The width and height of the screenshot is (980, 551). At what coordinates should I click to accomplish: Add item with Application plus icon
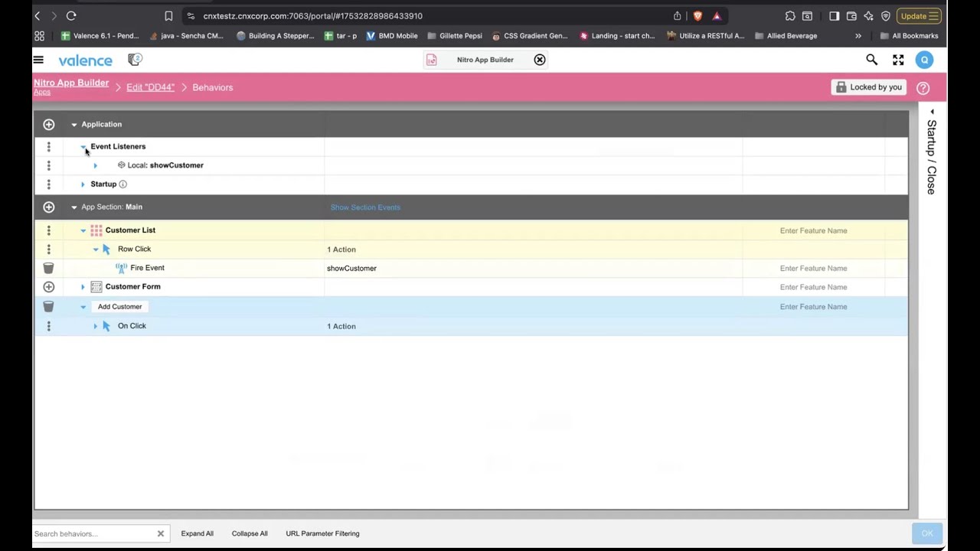pos(49,124)
